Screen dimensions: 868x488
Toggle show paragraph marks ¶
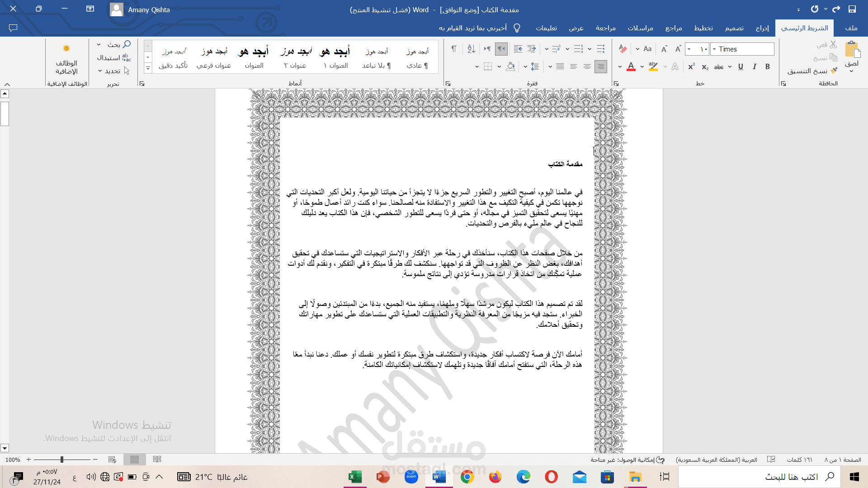[454, 49]
